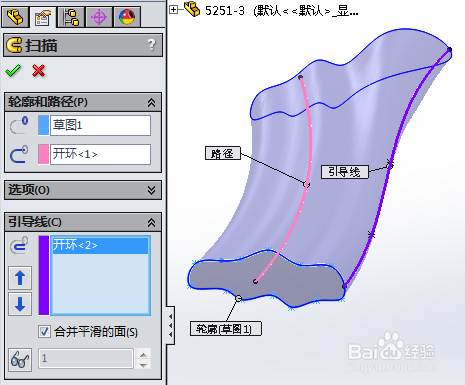
Task: Open the DimXpertManager tab
Action: coord(99,17)
